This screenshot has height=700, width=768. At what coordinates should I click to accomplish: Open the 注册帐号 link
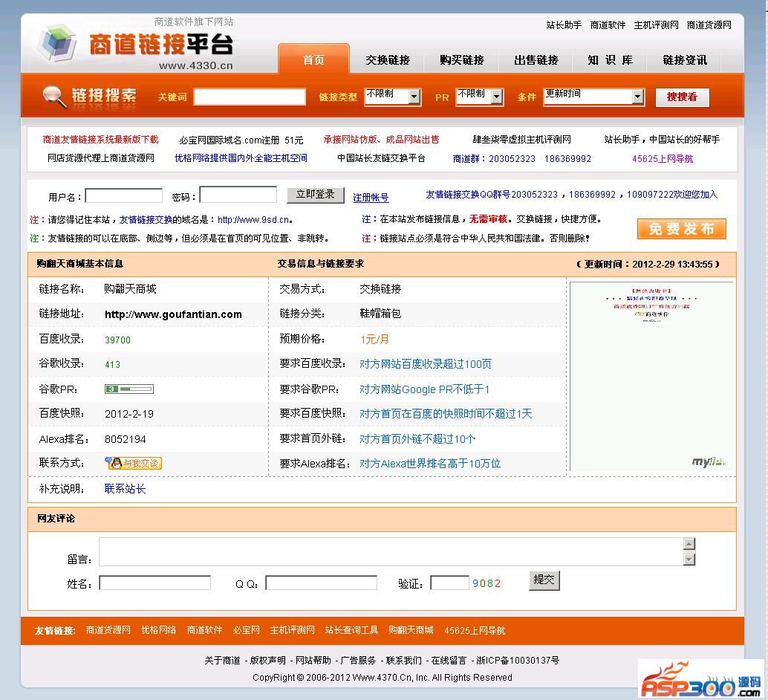coord(371,198)
